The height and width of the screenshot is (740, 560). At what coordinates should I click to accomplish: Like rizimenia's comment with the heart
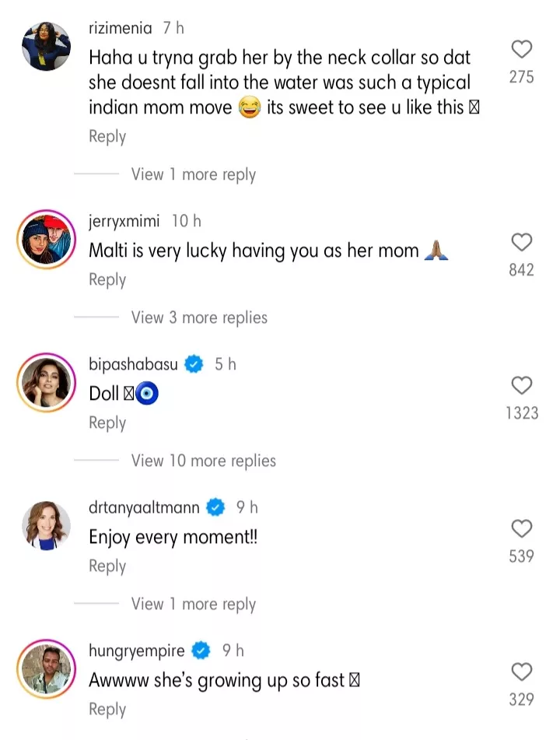[522, 50]
